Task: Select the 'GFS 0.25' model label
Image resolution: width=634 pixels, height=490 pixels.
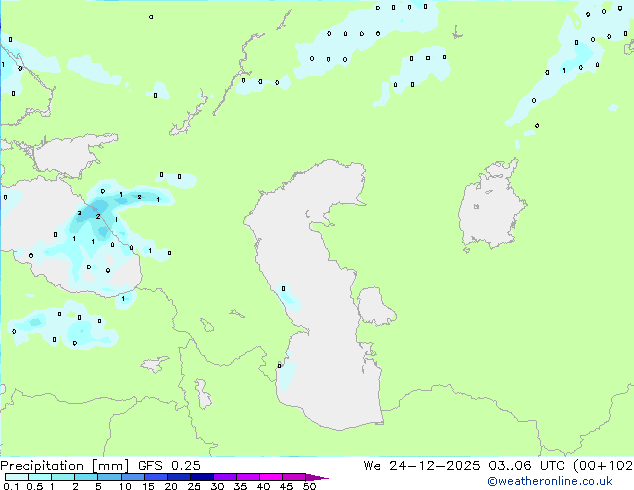Action: click(x=169, y=466)
